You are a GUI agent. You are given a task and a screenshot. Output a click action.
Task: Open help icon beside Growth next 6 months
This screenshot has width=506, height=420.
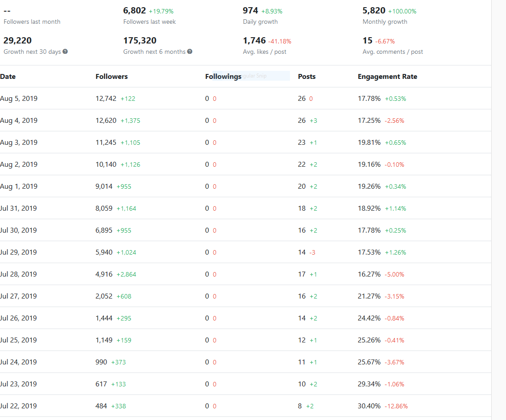point(190,52)
